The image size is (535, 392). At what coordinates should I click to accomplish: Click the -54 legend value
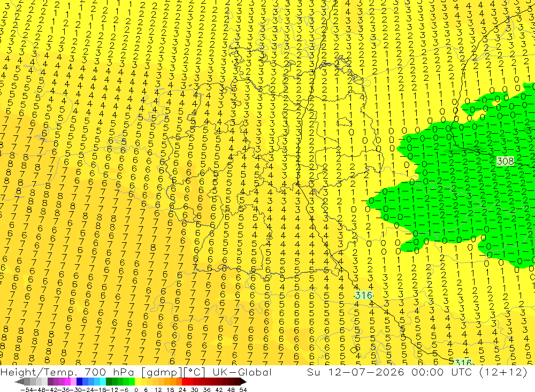[x=27, y=390]
